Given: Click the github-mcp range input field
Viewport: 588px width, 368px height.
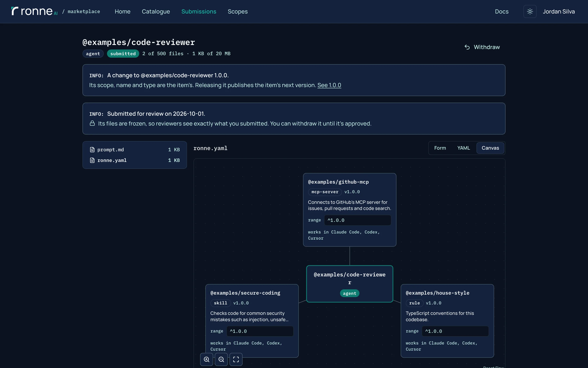Looking at the screenshot, I should pyautogui.click(x=357, y=220).
